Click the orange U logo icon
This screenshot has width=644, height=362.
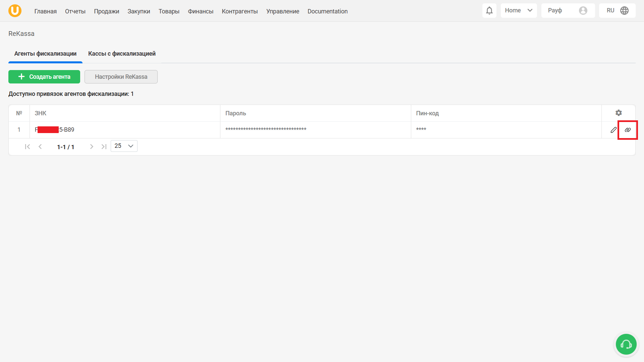pyautogui.click(x=15, y=11)
